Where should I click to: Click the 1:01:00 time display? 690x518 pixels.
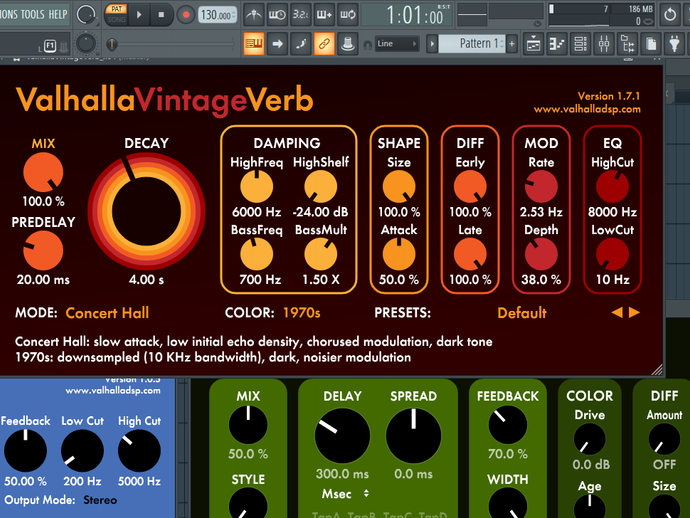[407, 15]
